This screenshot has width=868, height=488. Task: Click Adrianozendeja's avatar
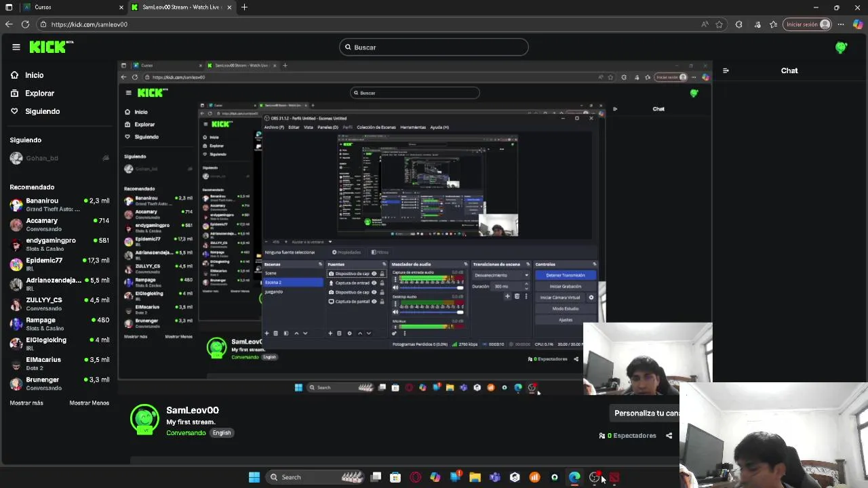pos(16,284)
